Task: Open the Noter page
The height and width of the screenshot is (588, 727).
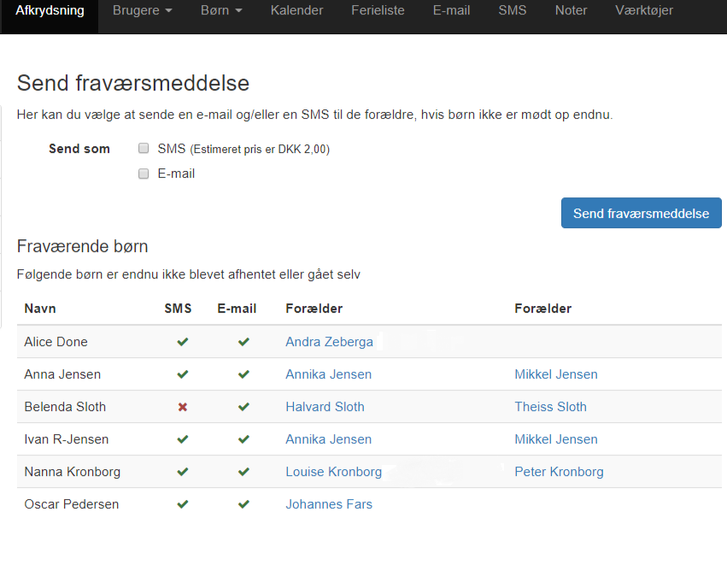Action: [x=572, y=10]
